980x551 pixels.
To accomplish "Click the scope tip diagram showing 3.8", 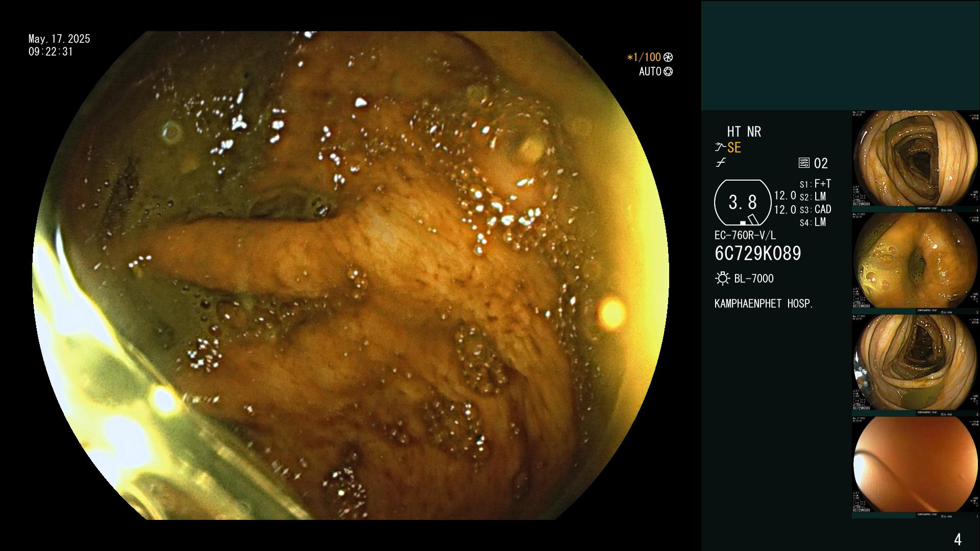I will [743, 203].
